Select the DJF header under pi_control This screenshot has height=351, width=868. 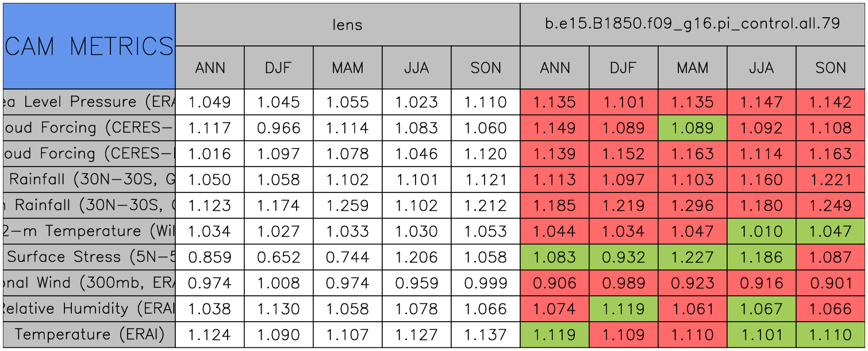(624, 68)
